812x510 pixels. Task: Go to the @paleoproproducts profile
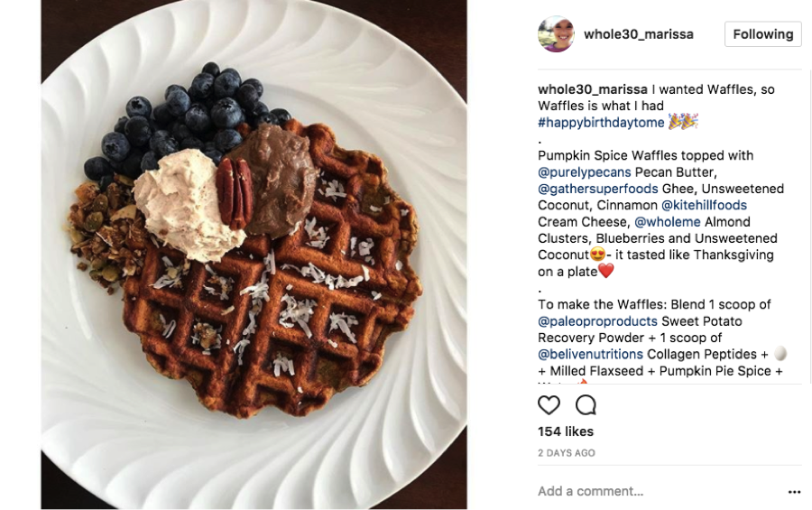597,321
